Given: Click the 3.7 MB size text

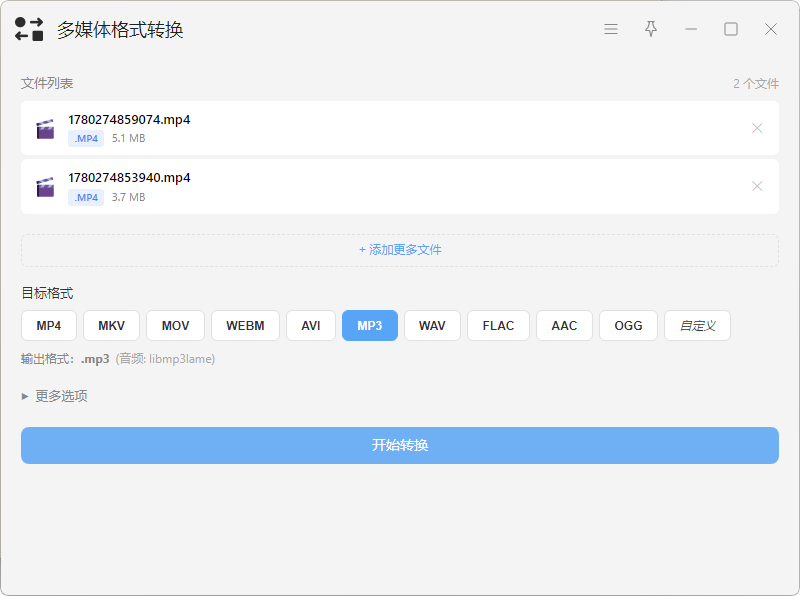Looking at the screenshot, I should (x=129, y=197).
